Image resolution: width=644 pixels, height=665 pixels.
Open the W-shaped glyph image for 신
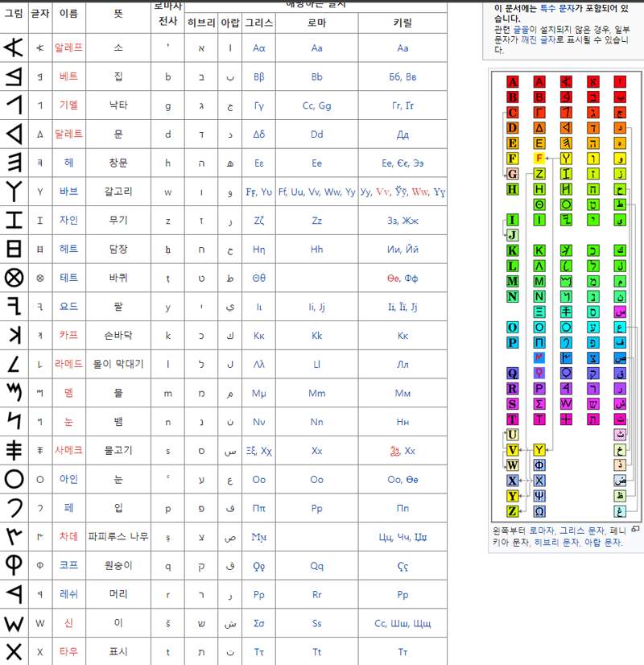(14, 623)
